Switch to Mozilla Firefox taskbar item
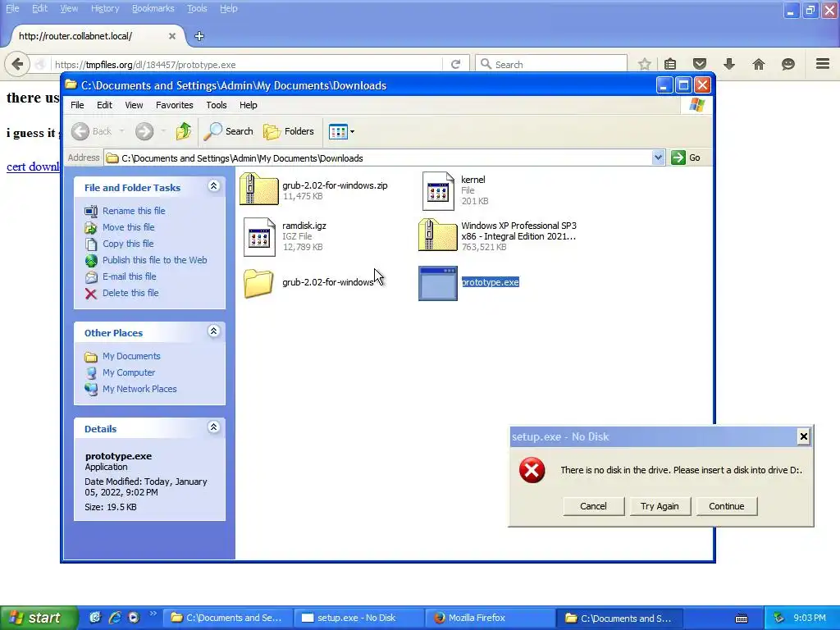This screenshot has width=840, height=630. pyautogui.click(x=490, y=618)
